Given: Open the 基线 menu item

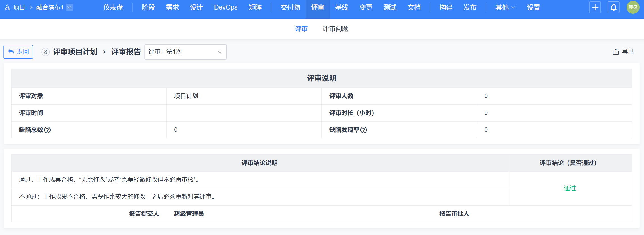Looking at the screenshot, I should tap(342, 8).
